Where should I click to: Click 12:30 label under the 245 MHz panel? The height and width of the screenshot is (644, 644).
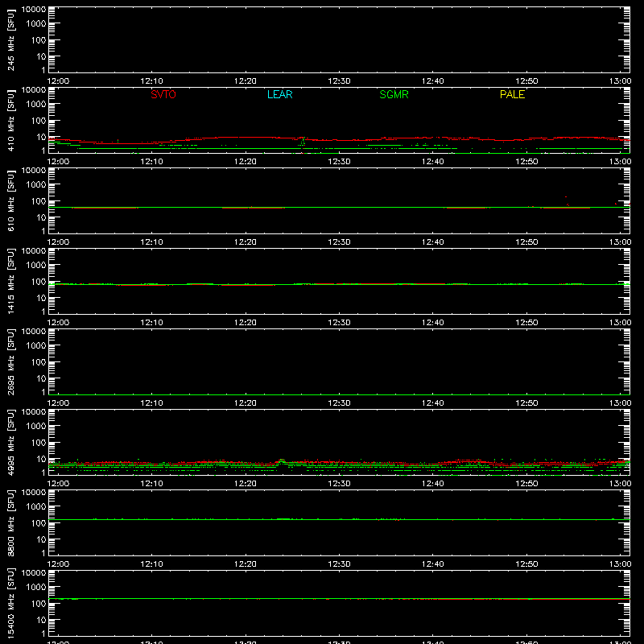pos(339,81)
